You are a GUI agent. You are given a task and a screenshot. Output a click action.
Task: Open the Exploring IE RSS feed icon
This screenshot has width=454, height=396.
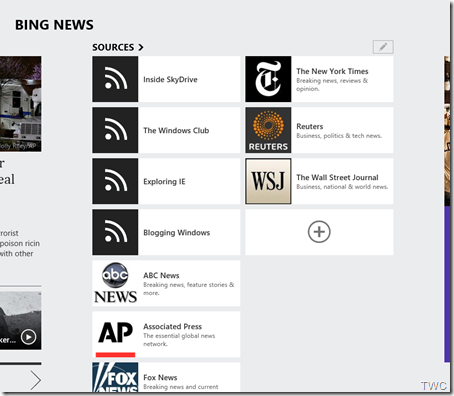[115, 181]
